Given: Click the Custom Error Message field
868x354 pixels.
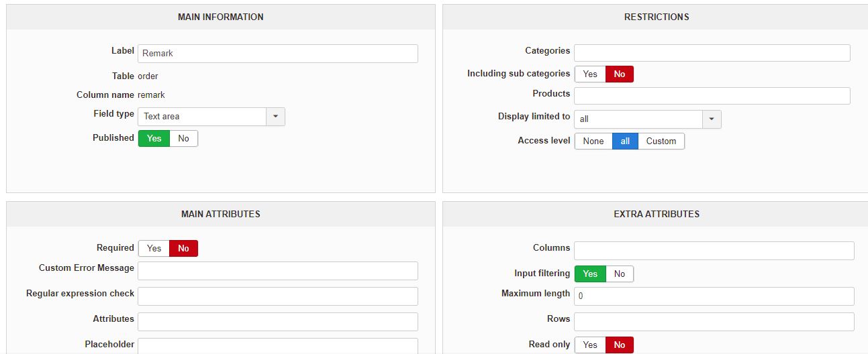Looking at the screenshot, I should (x=277, y=271).
